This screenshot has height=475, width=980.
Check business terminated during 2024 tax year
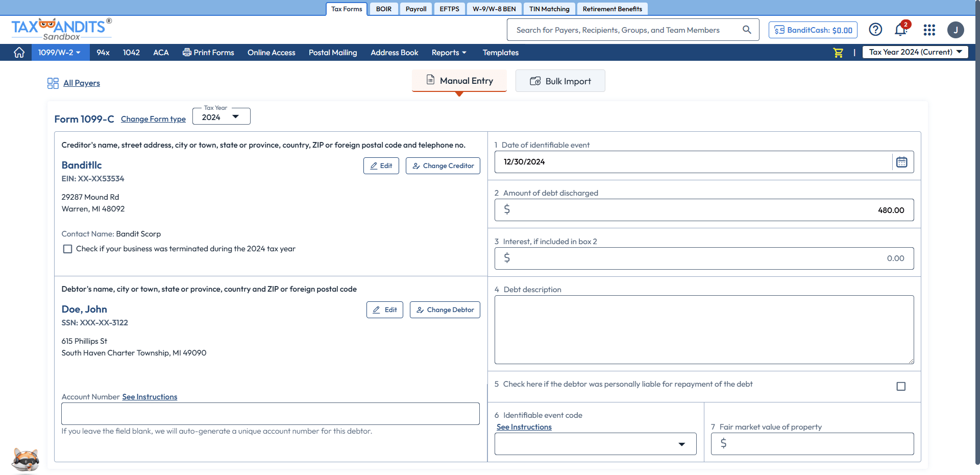click(67, 249)
